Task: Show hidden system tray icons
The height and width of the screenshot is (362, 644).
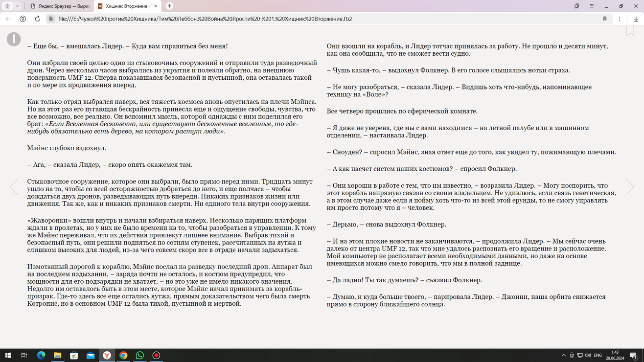Action: tap(564, 355)
